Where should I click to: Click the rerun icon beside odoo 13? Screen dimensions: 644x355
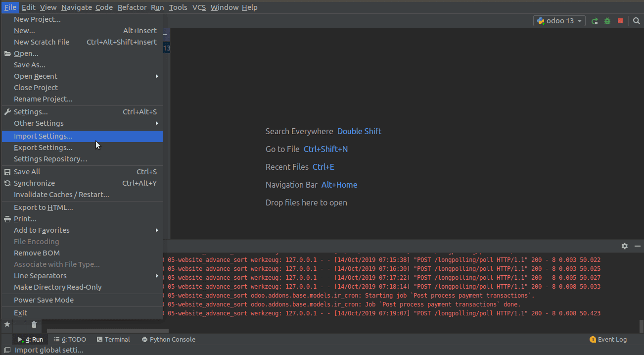595,21
